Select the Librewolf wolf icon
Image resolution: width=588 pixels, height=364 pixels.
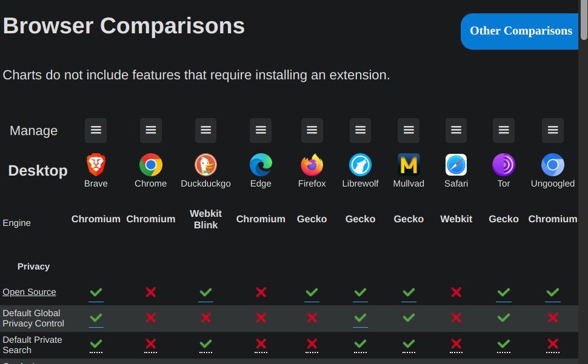point(360,164)
